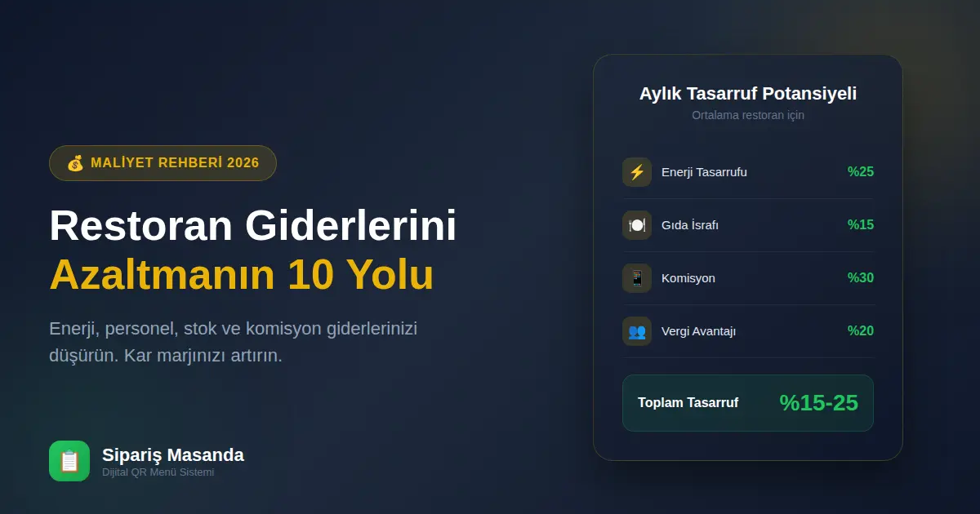
Task: Select the Sipariş Masanda brand name
Action: pos(173,454)
